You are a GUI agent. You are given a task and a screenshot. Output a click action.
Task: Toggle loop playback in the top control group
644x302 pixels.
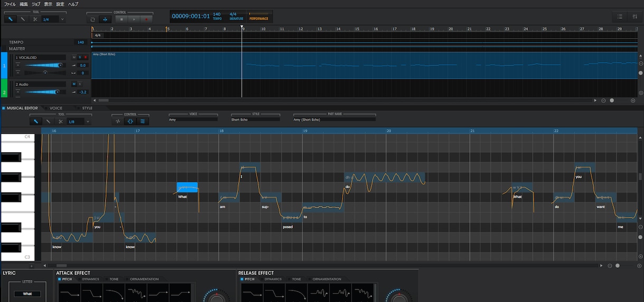coord(92,19)
